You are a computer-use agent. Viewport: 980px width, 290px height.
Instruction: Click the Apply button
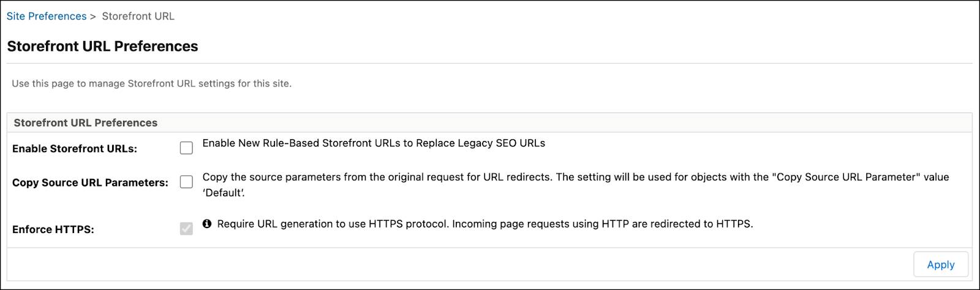940,264
